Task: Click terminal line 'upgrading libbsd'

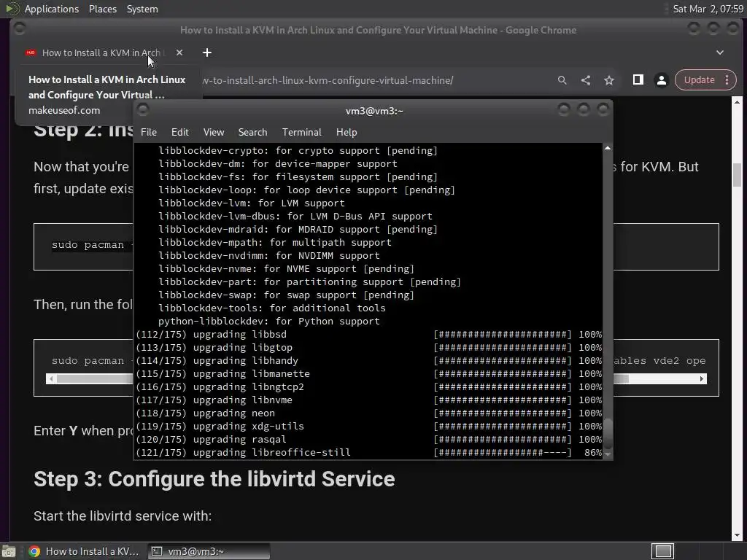Action: 239,334
